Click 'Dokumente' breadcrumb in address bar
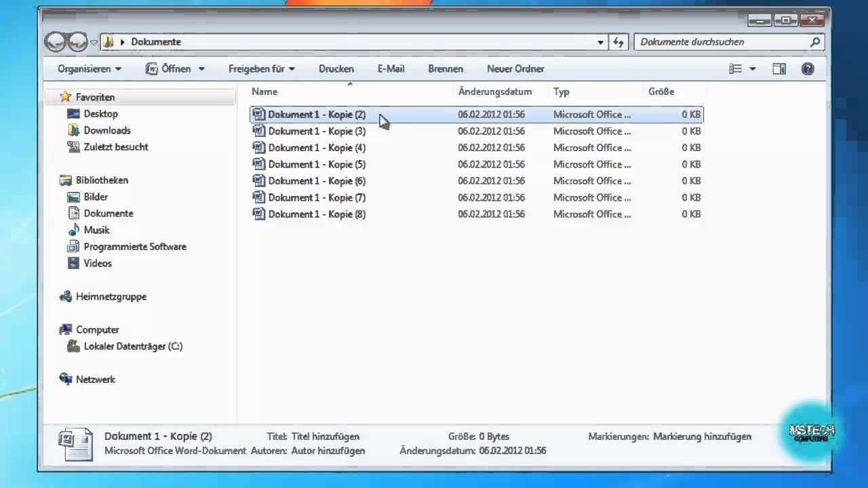 tap(156, 42)
